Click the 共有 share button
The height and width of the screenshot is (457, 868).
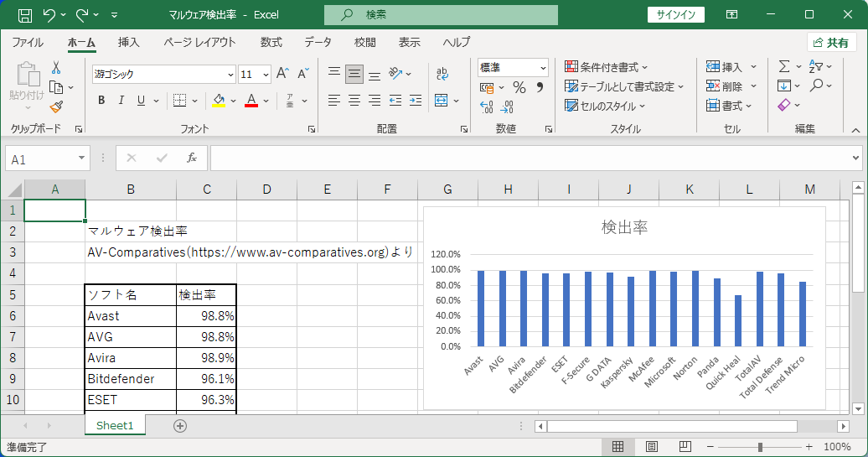tap(831, 43)
